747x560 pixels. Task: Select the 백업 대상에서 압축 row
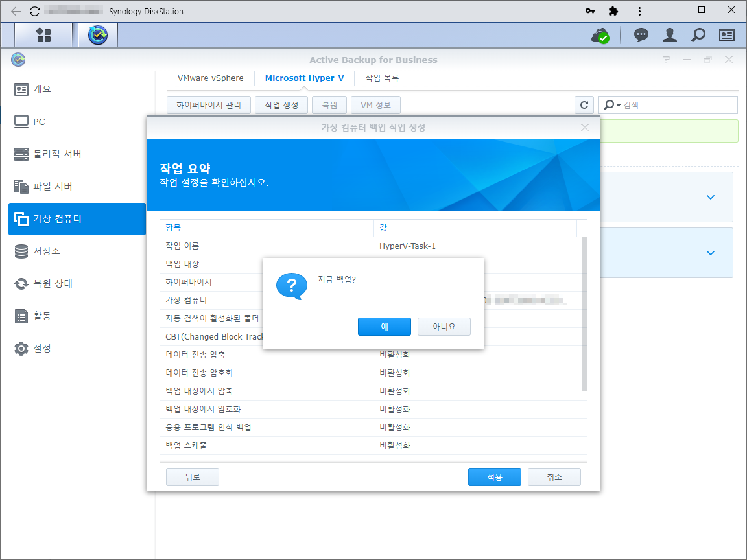[371, 391]
